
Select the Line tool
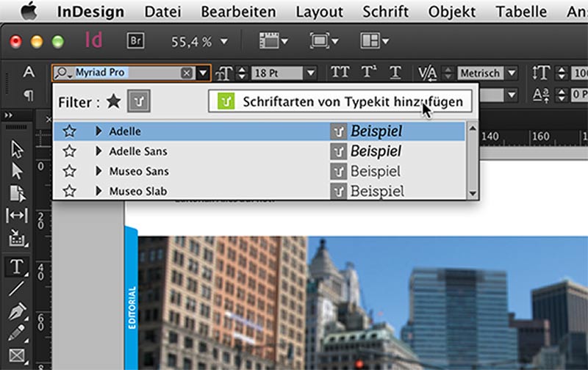point(16,289)
